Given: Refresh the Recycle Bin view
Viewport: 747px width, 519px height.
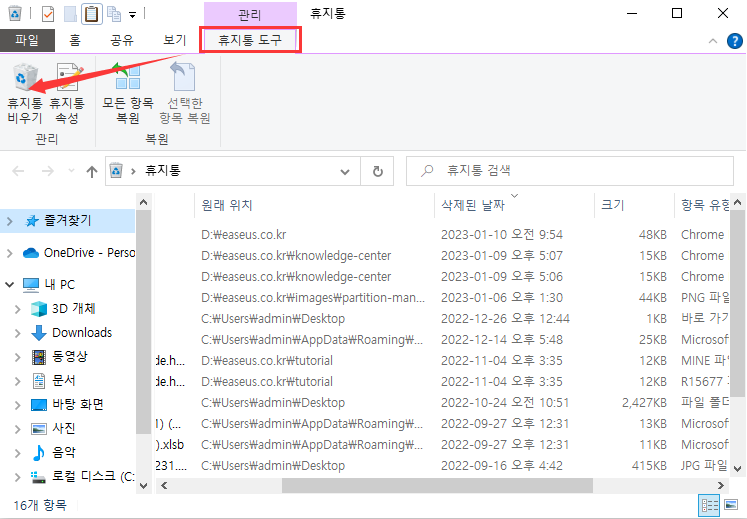Looking at the screenshot, I should point(377,171).
